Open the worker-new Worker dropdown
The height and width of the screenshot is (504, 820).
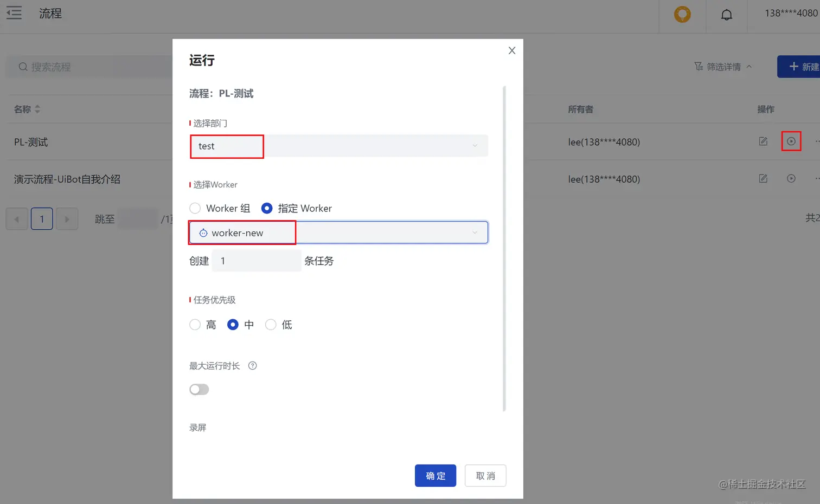(x=338, y=232)
